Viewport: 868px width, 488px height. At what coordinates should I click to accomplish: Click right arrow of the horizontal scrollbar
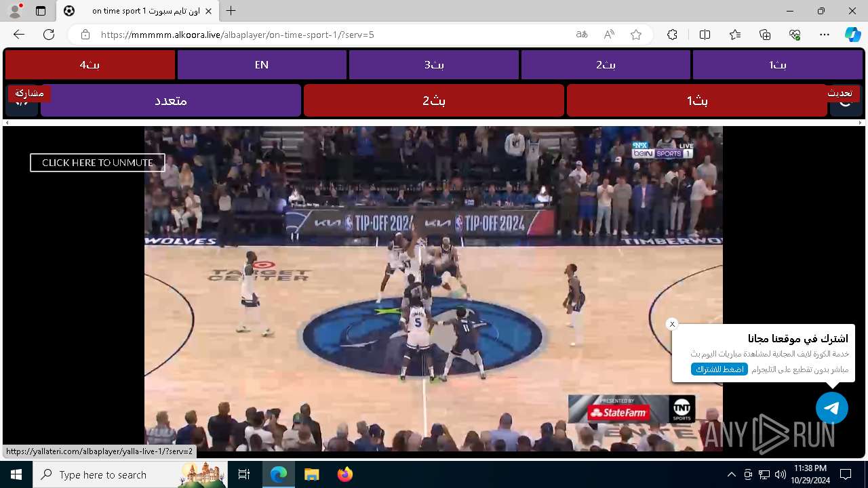coord(861,123)
